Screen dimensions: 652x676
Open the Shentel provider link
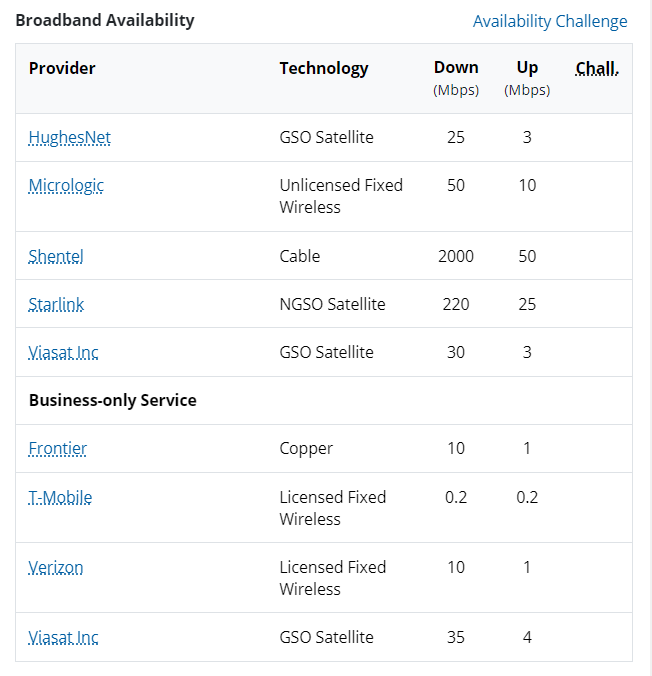pos(56,257)
